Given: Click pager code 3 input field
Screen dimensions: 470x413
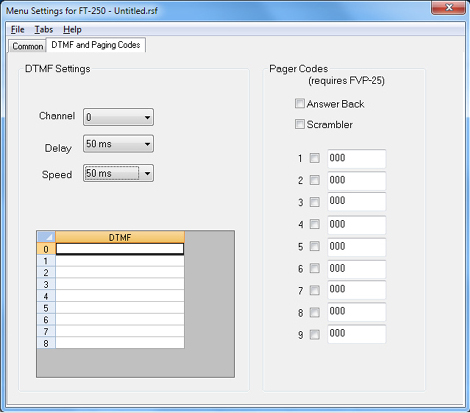Looking at the screenshot, I should [x=357, y=202].
